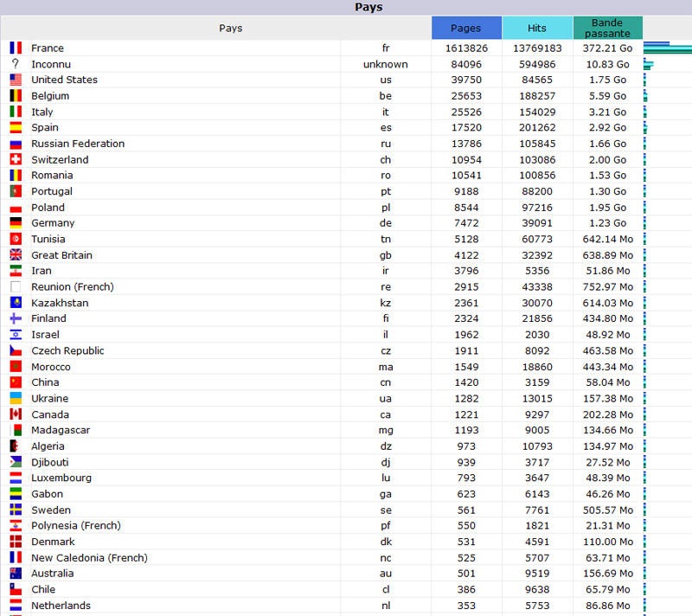Click the France flag icon
692x616 pixels.
pyautogui.click(x=16, y=48)
